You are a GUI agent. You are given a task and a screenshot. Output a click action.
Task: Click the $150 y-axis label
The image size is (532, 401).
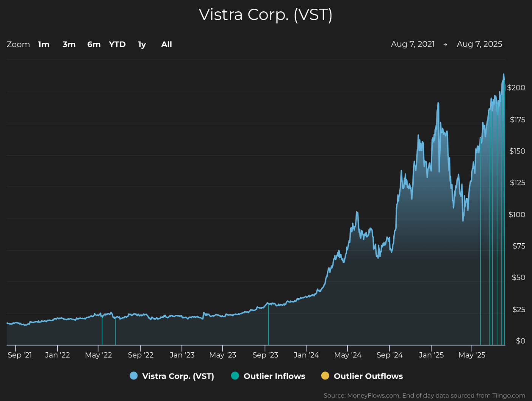(x=517, y=151)
